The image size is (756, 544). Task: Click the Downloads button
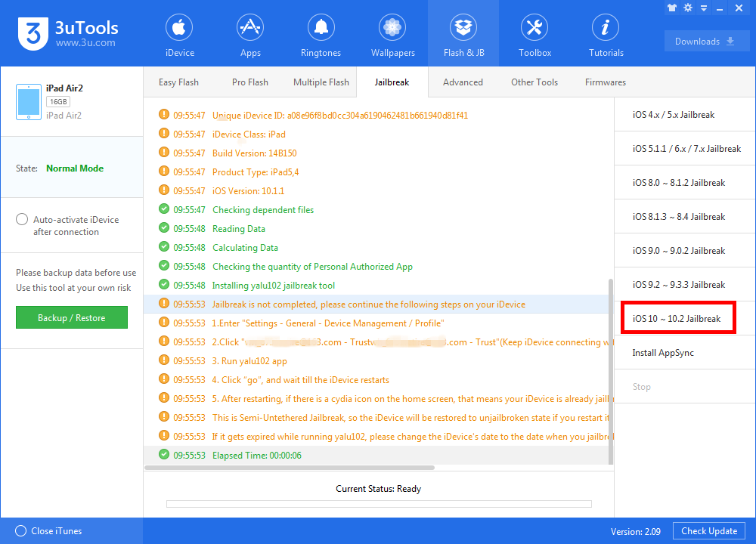(x=706, y=42)
